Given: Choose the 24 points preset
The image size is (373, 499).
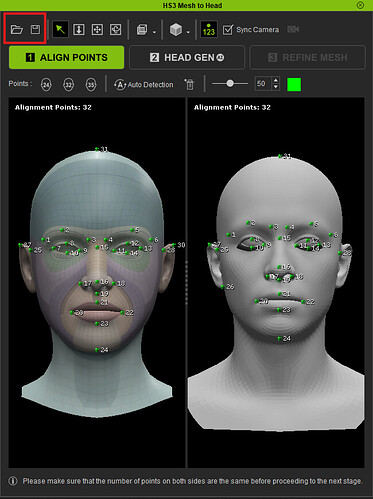Looking at the screenshot, I should coord(46,85).
